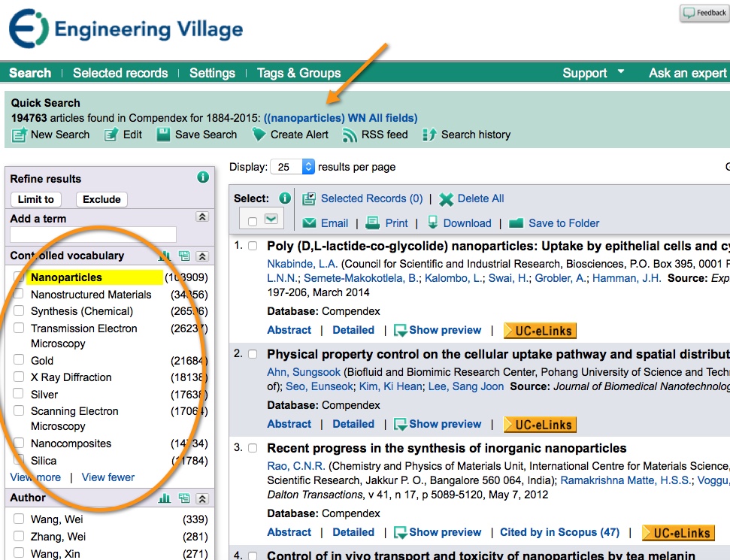The width and height of the screenshot is (730, 560).
Task: Open Detailed link for result 2
Action: tap(353, 424)
